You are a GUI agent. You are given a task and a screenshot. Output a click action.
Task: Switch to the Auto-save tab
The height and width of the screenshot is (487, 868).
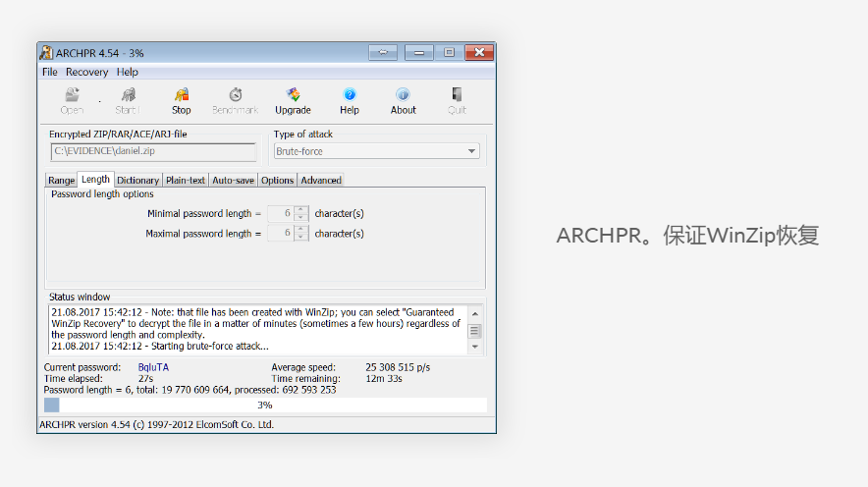point(233,180)
